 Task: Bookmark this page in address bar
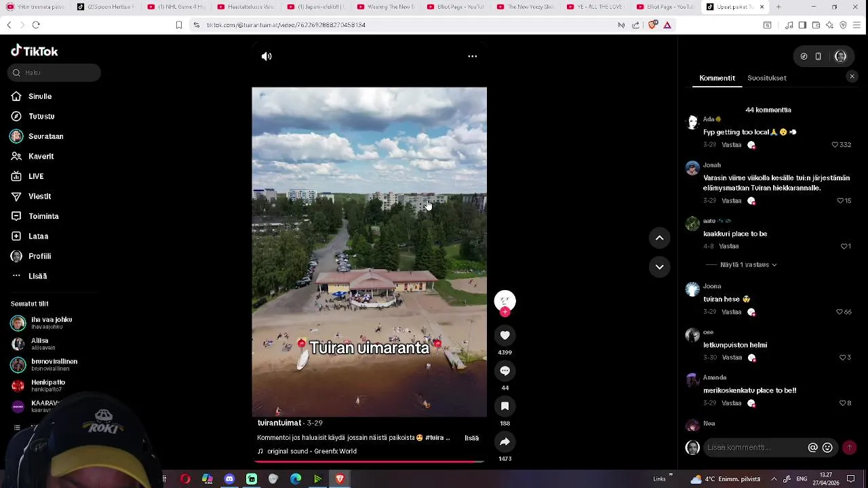(179, 25)
